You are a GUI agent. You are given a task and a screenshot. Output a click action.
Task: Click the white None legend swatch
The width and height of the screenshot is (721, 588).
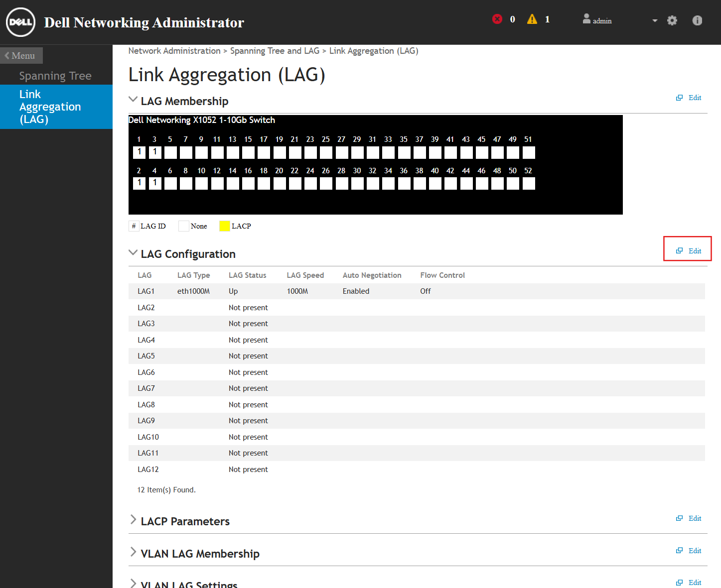click(x=184, y=226)
